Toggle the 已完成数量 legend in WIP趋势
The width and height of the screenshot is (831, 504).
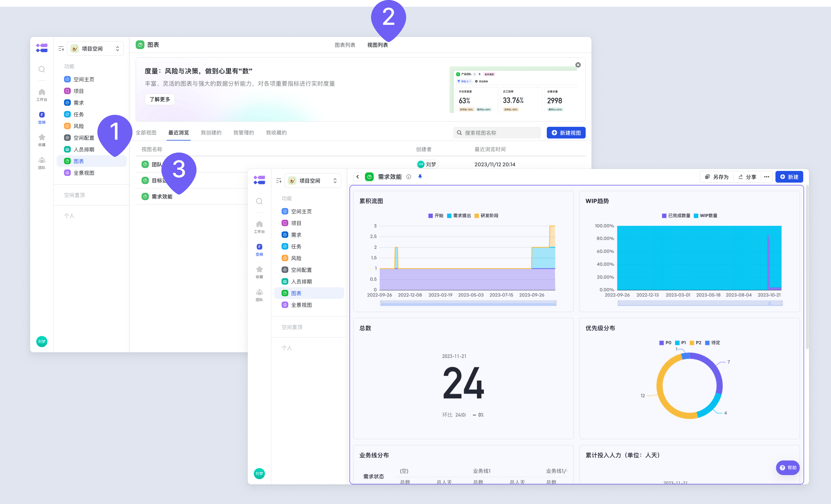point(676,216)
